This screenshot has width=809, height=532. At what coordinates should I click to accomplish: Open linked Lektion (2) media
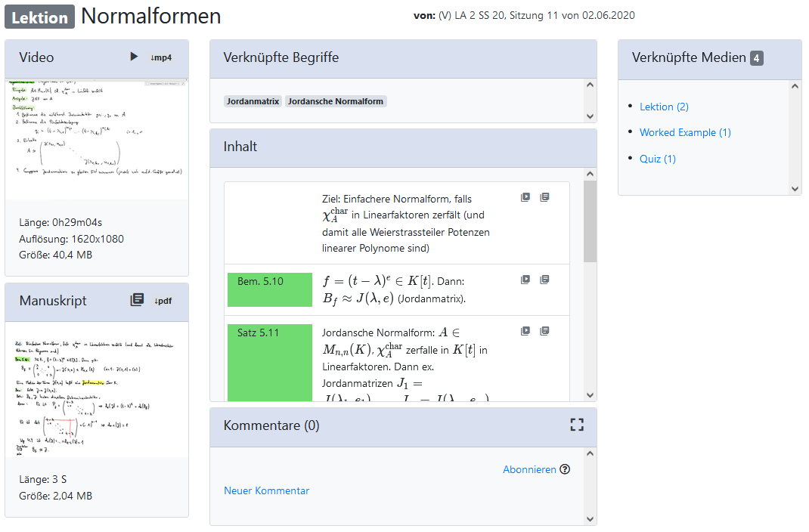click(x=664, y=107)
